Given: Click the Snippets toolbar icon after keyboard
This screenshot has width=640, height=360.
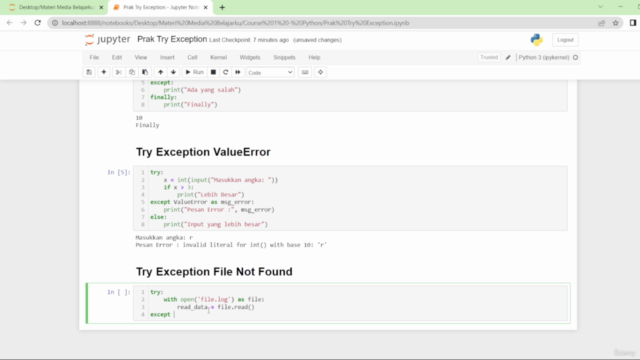Looking at the screenshot, I should [x=320, y=72].
